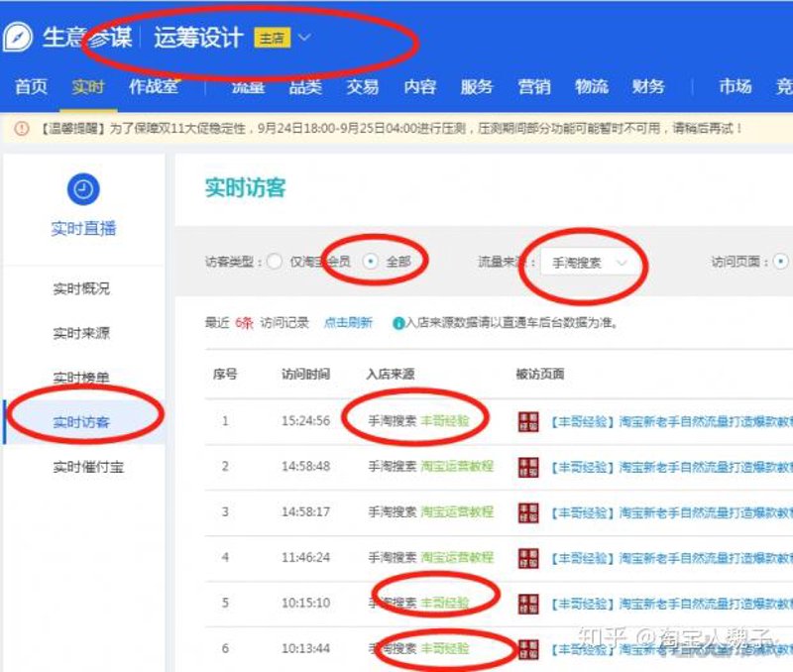The width and height of the screenshot is (793, 672).
Task: Open the 流量 tab
Action: click(x=249, y=87)
